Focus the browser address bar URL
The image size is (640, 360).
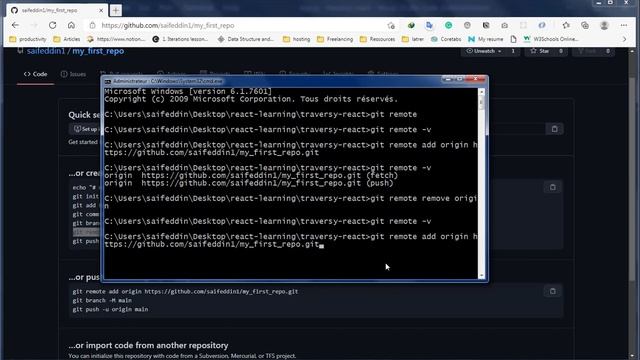coord(167,25)
